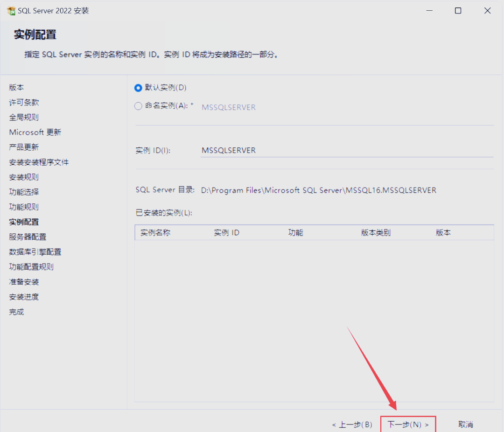The height and width of the screenshot is (432, 504).
Task: Close the SQL Server 2022 安装 window
Action: (x=487, y=11)
